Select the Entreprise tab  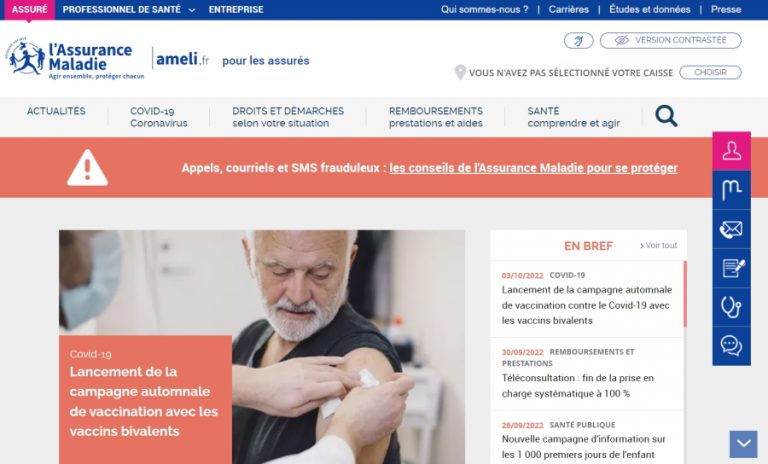[x=236, y=9]
